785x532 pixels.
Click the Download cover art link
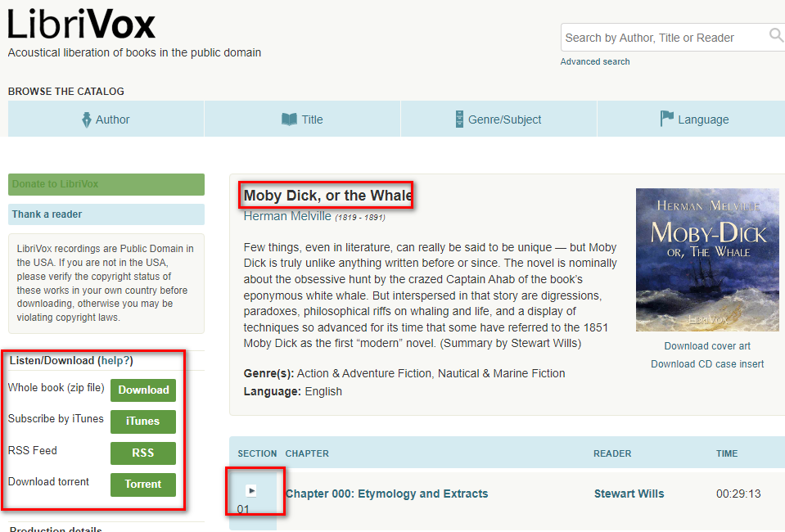tap(707, 346)
